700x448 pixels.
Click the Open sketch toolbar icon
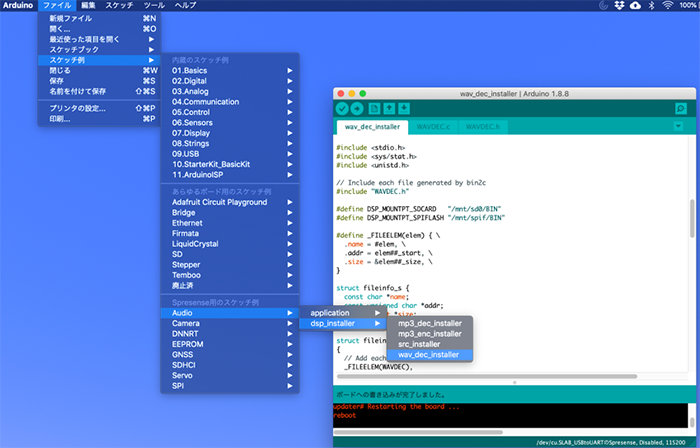tap(390, 108)
